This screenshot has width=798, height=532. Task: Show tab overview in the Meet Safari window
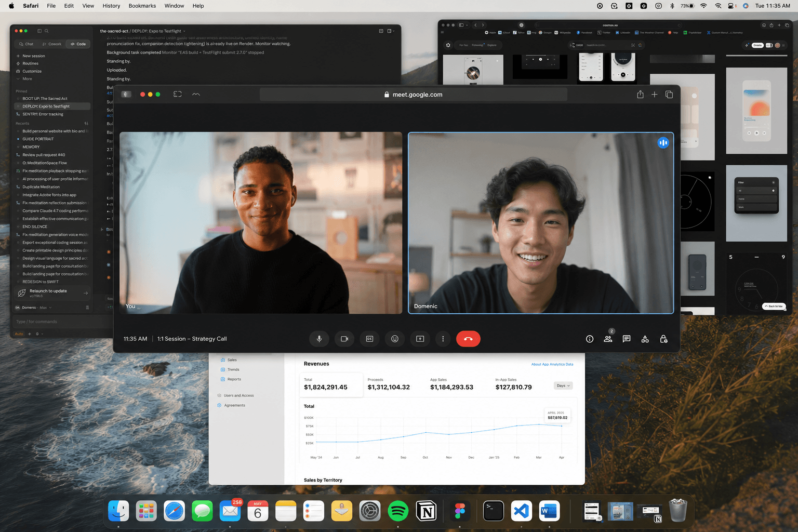669,94
